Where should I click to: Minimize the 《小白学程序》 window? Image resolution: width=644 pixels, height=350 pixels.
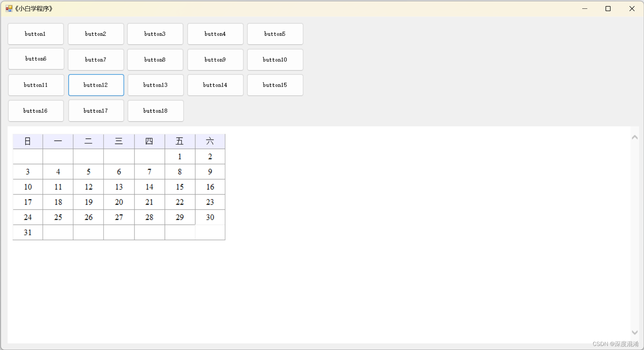585,9
